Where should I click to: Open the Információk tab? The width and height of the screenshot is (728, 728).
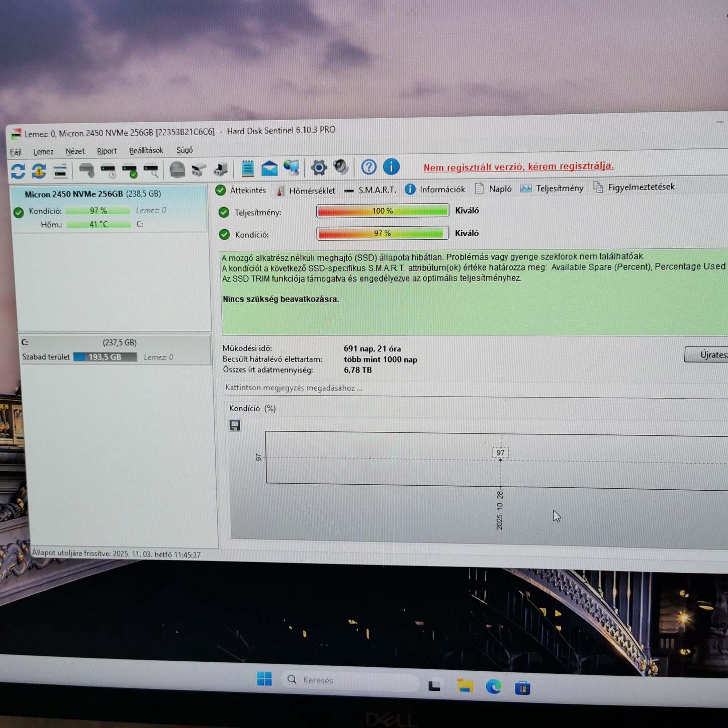pyautogui.click(x=435, y=189)
